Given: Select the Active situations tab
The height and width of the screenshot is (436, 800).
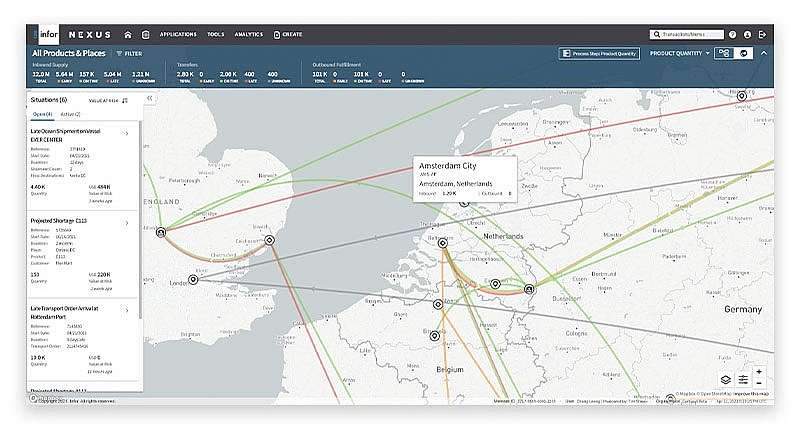Looking at the screenshot, I should [x=70, y=114].
